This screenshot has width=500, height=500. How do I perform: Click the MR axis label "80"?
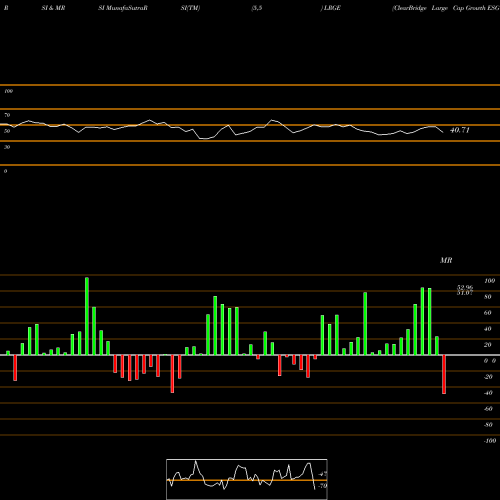[x=488, y=297]
